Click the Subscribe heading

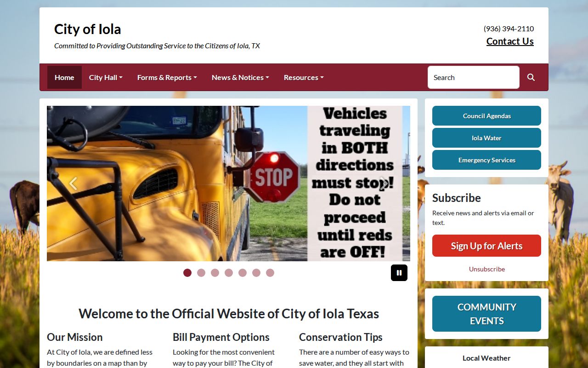[457, 198]
